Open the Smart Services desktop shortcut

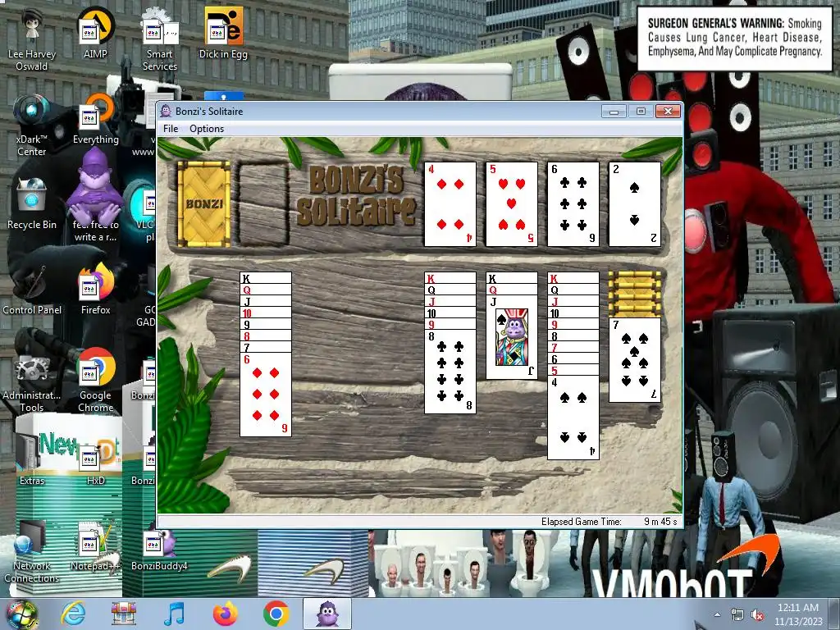(x=160, y=40)
